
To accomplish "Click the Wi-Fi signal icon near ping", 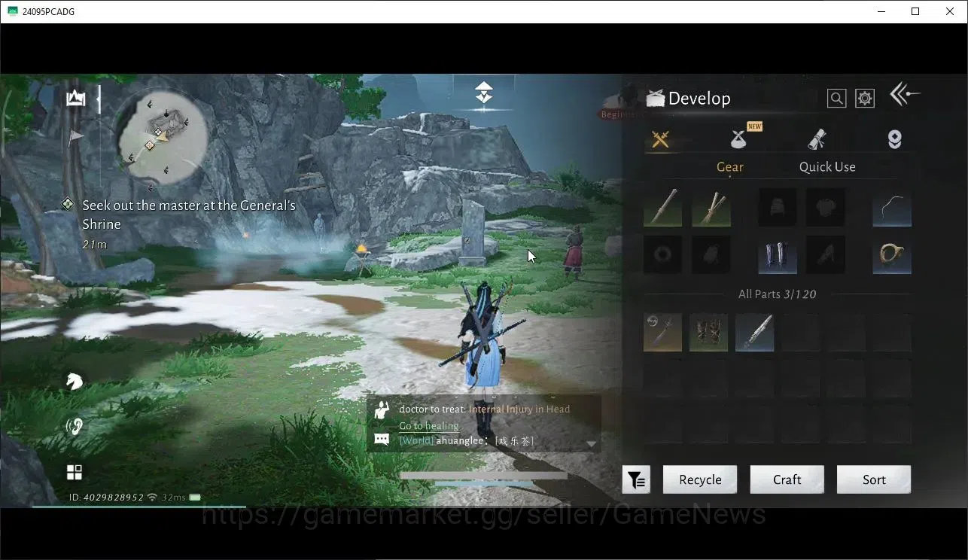I will click(153, 498).
